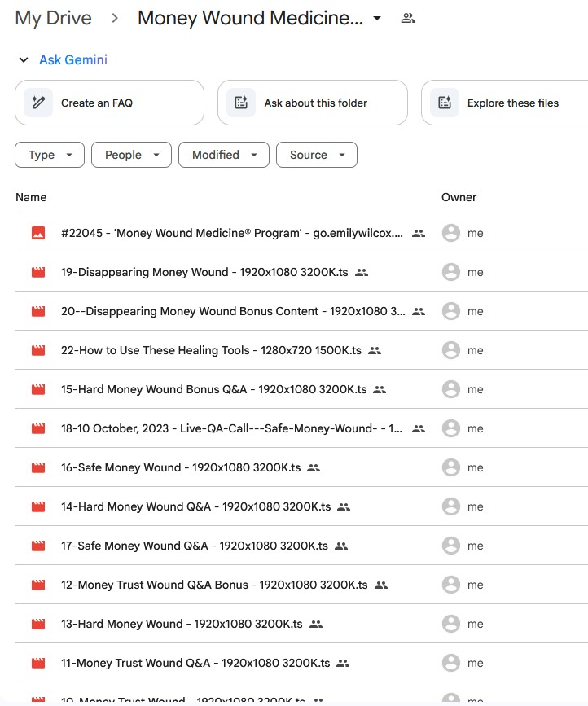The width and height of the screenshot is (588, 706).
Task: Click owner avatar for 13-Hard Money Wound
Action: [x=450, y=624]
